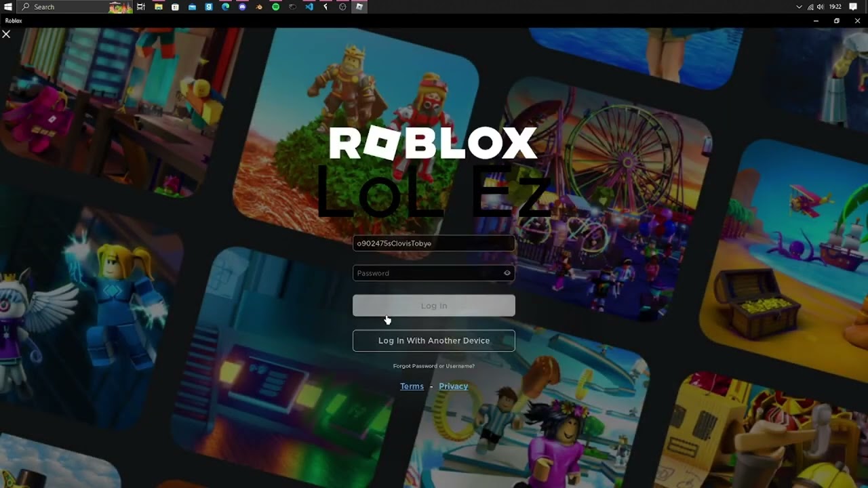Show the calendar from the 19:22 clock

(x=835, y=7)
